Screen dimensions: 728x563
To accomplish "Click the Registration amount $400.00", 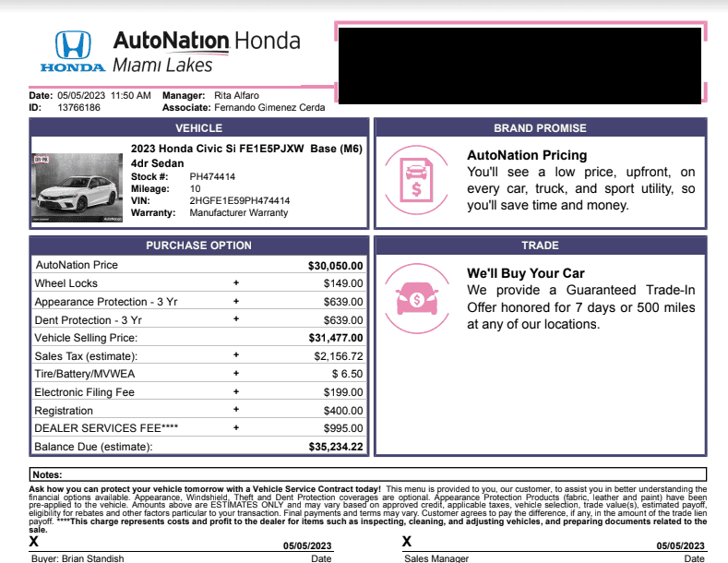I will pos(343,411).
